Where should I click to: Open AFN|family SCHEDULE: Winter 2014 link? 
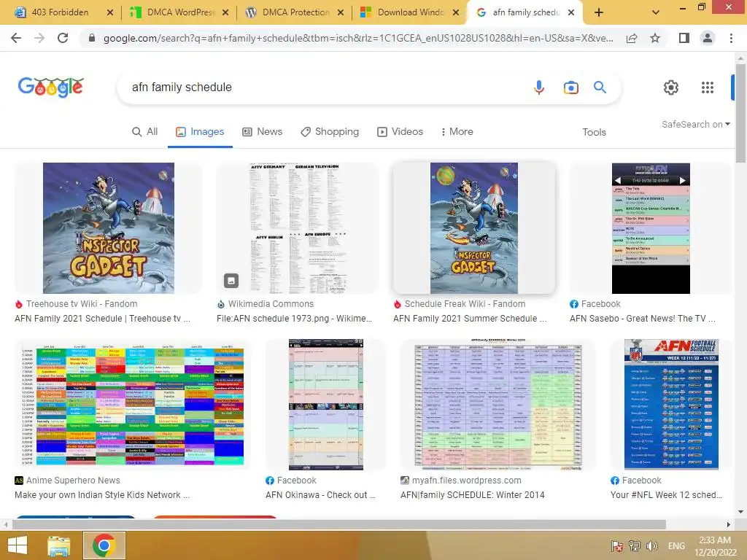coord(473,495)
